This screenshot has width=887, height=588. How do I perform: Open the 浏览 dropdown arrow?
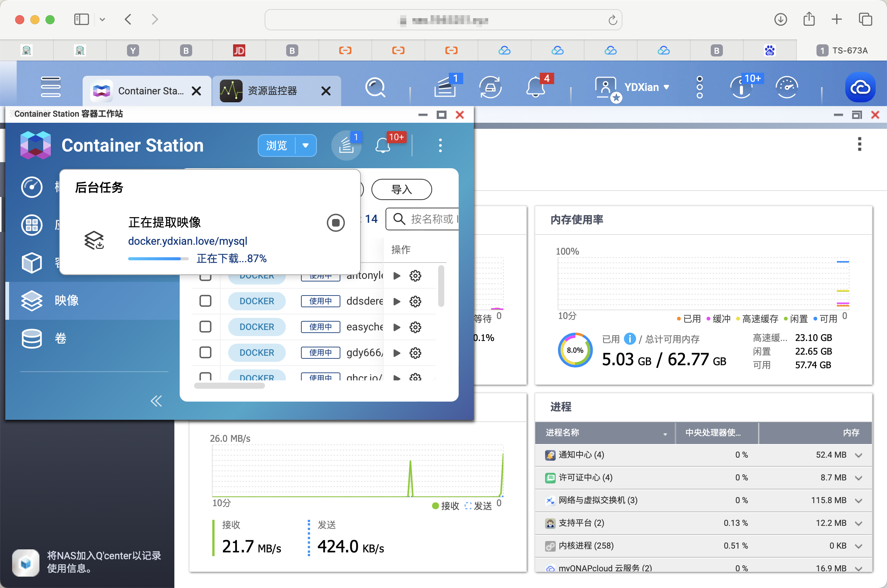click(x=306, y=145)
